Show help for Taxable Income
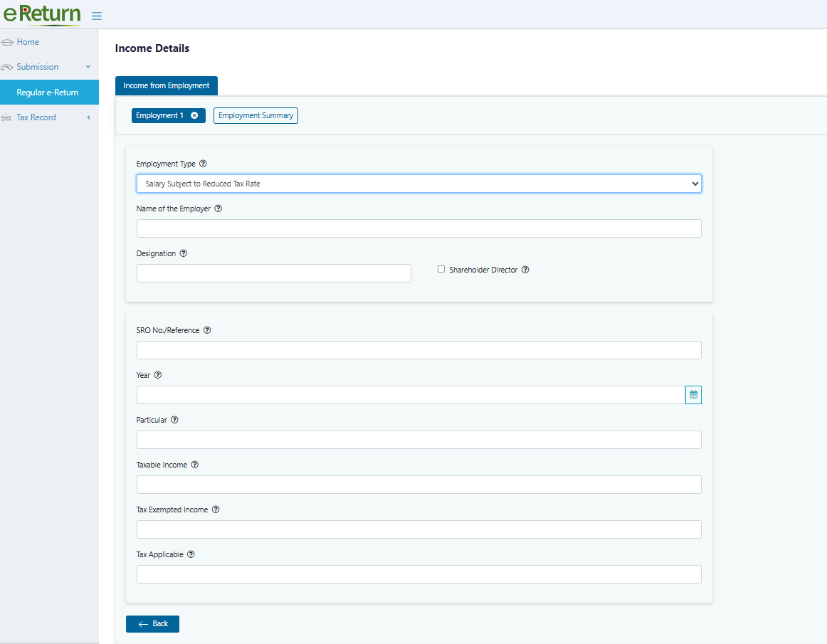This screenshot has height=644, width=827. click(x=194, y=465)
